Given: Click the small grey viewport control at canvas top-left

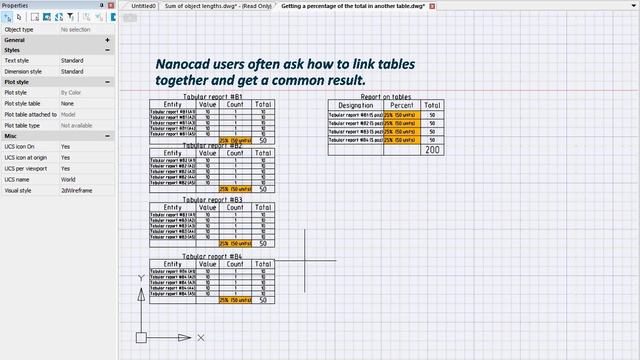Looking at the screenshot, I should tap(130, 18).
